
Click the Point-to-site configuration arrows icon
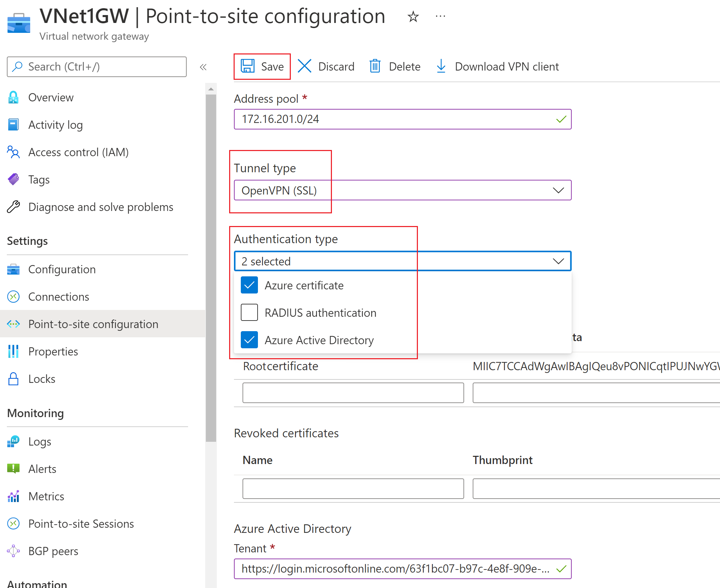[x=13, y=324]
